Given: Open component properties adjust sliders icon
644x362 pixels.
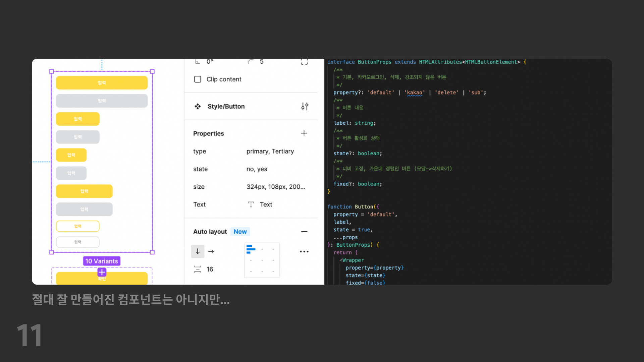Looking at the screenshot, I should (305, 106).
